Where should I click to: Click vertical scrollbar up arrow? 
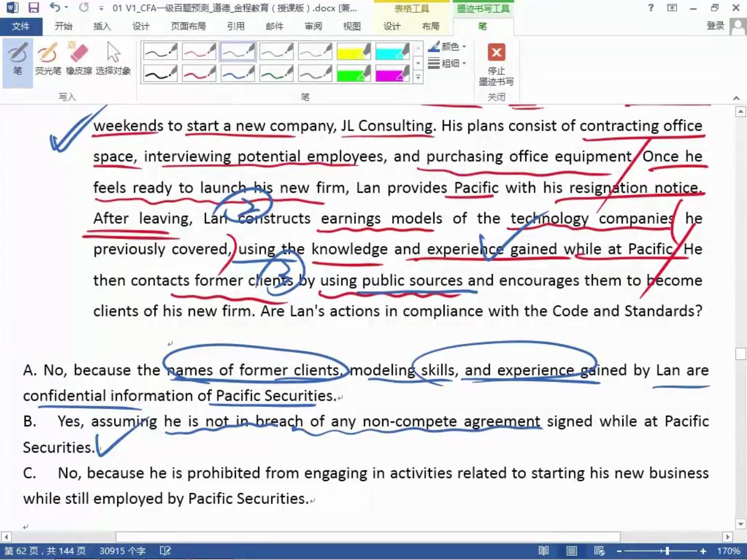740,112
